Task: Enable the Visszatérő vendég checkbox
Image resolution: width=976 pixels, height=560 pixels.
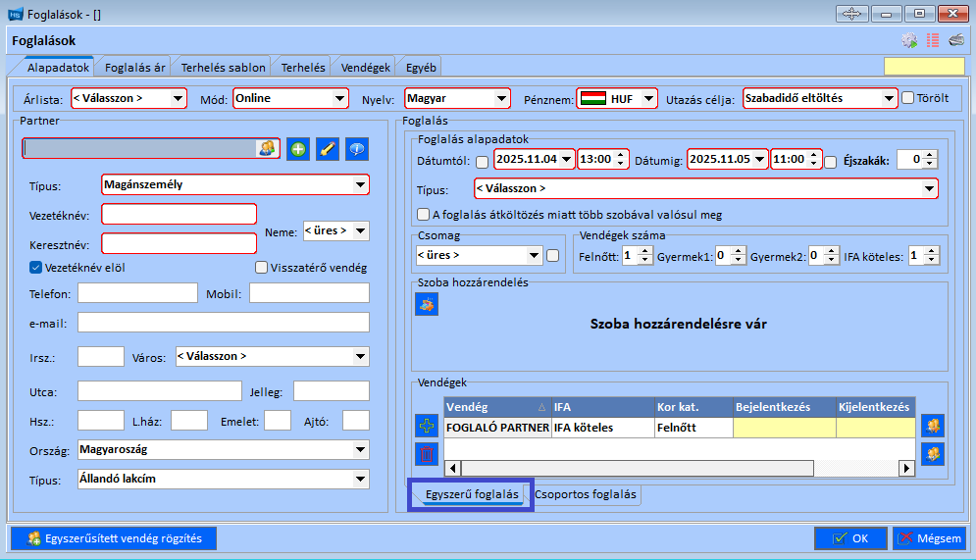Action: (261, 267)
